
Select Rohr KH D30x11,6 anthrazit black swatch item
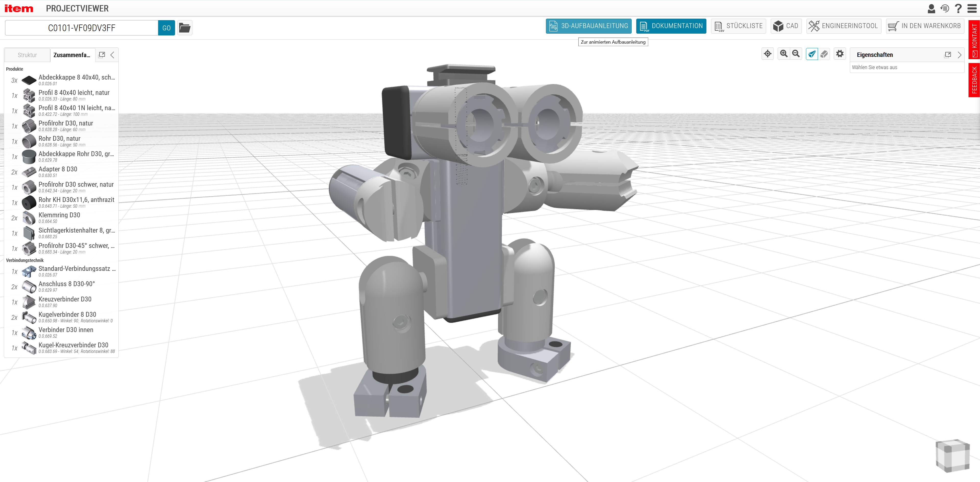[29, 202]
